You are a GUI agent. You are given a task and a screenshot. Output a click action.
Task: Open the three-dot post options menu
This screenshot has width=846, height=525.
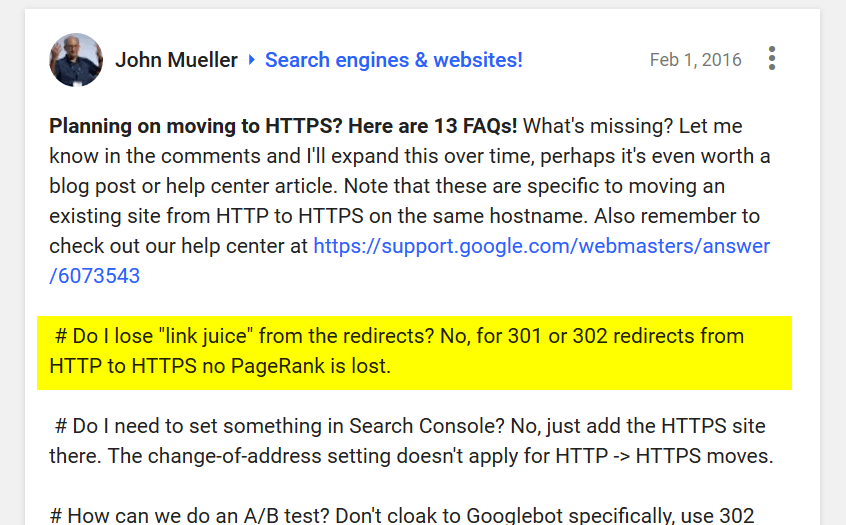click(x=771, y=58)
